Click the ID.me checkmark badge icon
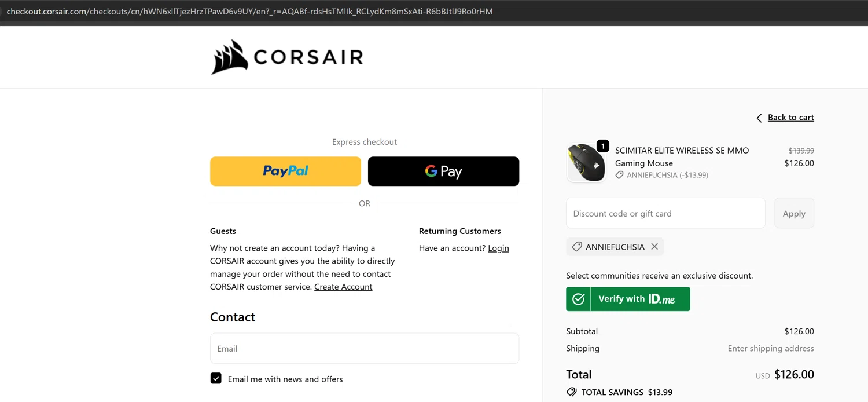868x402 pixels. pyautogui.click(x=578, y=299)
